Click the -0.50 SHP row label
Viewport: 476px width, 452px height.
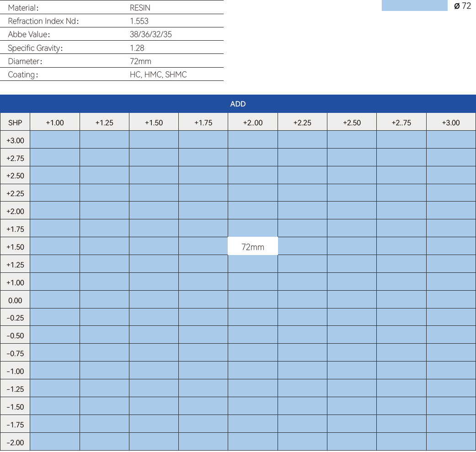(x=15, y=335)
